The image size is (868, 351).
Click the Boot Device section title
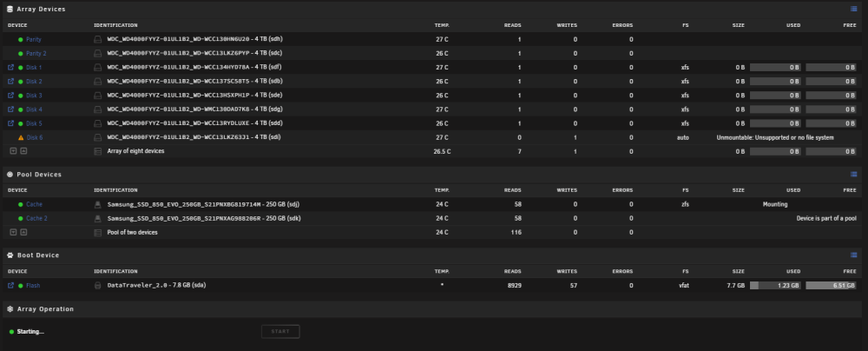pos(38,255)
